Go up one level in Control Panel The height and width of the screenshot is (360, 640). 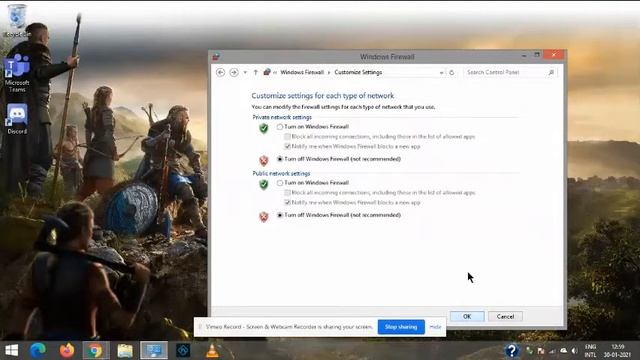coord(256,72)
